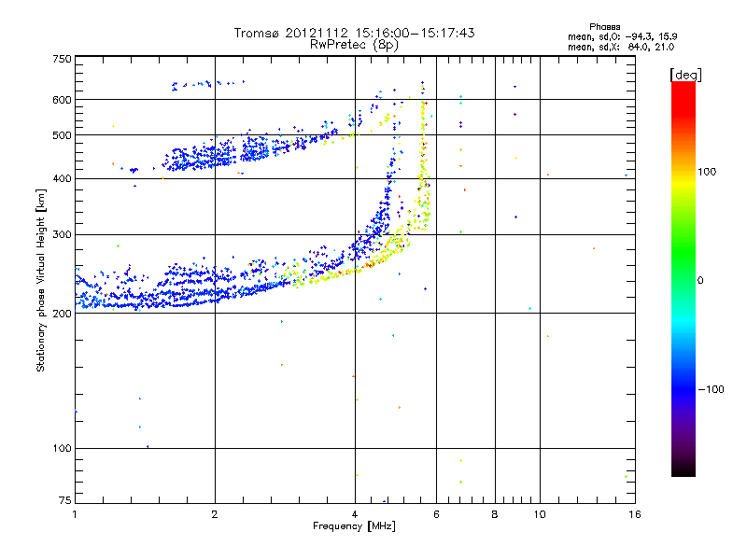Click the x-axis tick label '4'
Viewport: 747px width, 560px height.
point(355,514)
